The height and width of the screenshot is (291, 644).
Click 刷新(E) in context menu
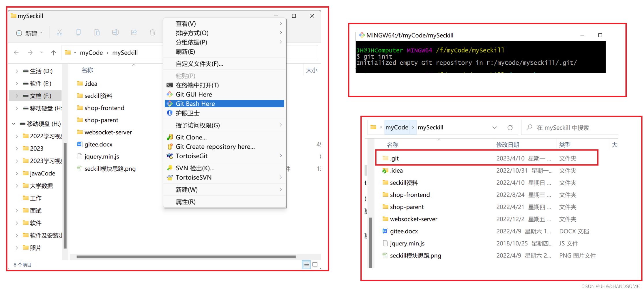pos(224,51)
